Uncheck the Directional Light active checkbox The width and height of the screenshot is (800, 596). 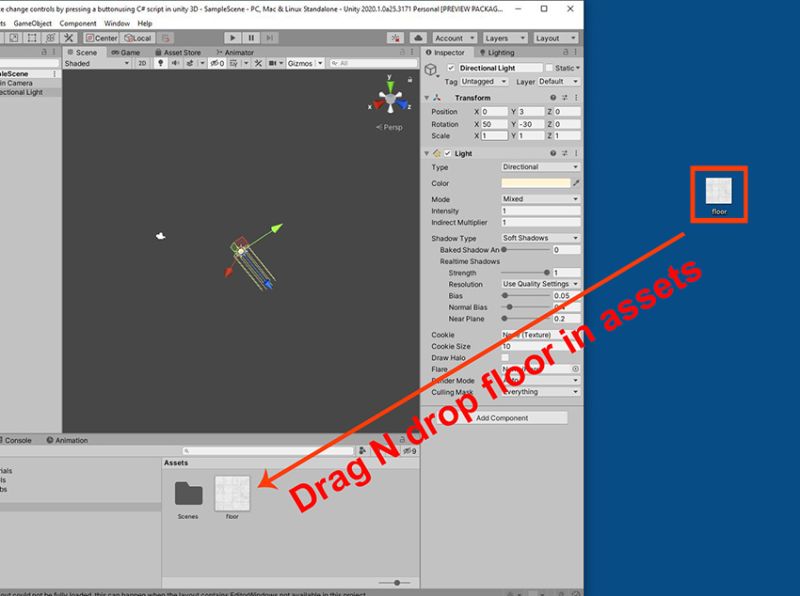[452, 67]
